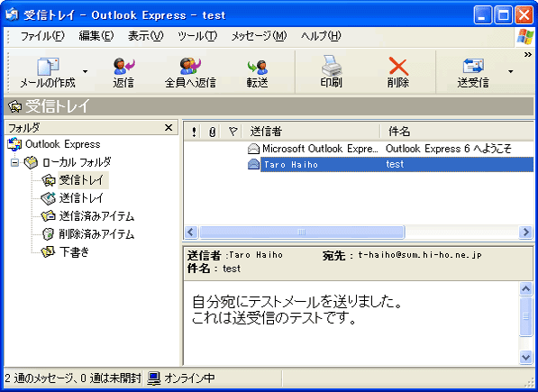Viewport: 538px width, 392px height.
Task: Close the フォルダ pane with X
Action: [x=169, y=128]
